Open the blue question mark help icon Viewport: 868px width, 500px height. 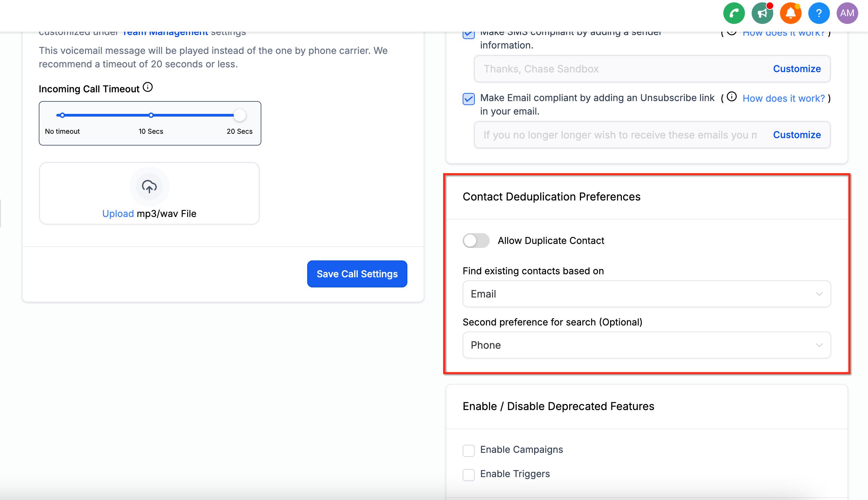[818, 13]
